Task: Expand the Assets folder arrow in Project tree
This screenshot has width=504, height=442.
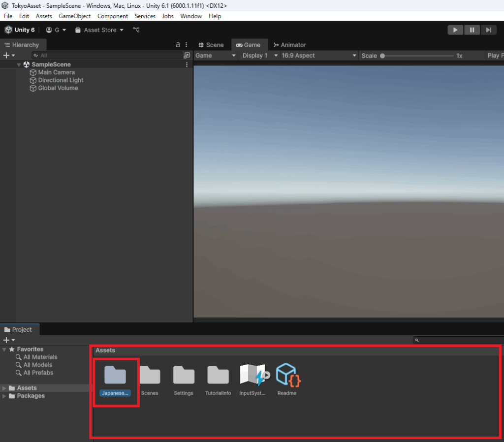Action: click(4, 388)
